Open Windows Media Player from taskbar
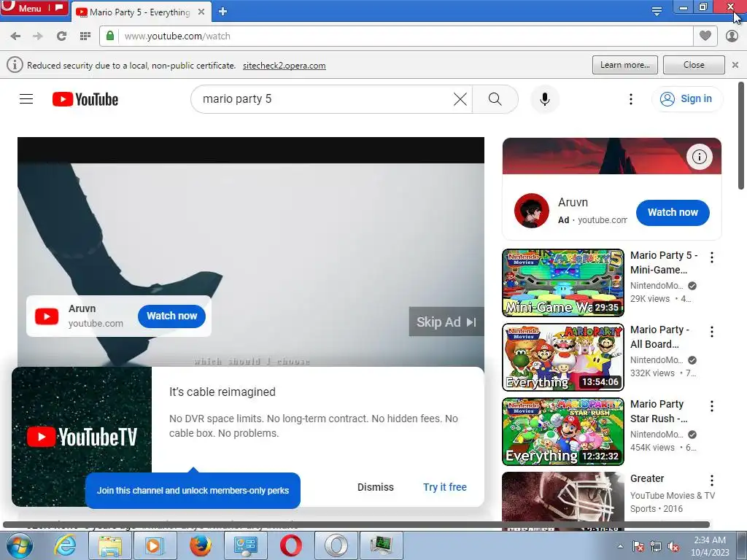The image size is (747, 560). tap(155, 545)
